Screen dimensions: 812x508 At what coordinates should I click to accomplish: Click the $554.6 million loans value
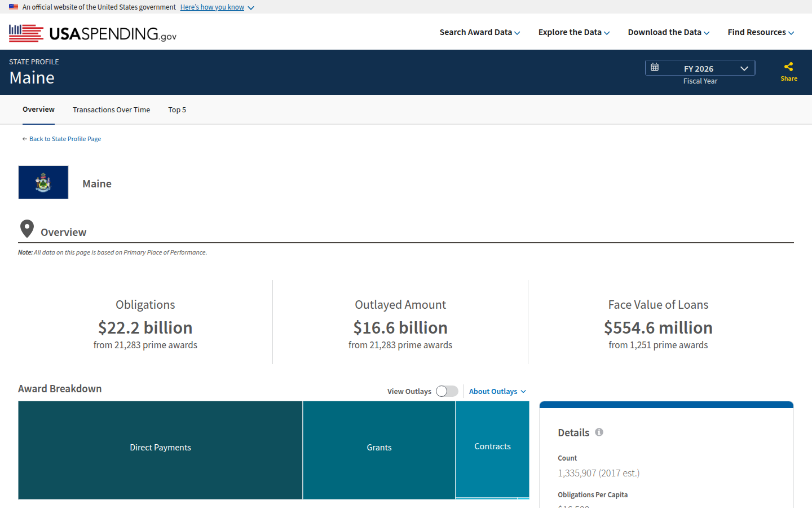tap(658, 327)
